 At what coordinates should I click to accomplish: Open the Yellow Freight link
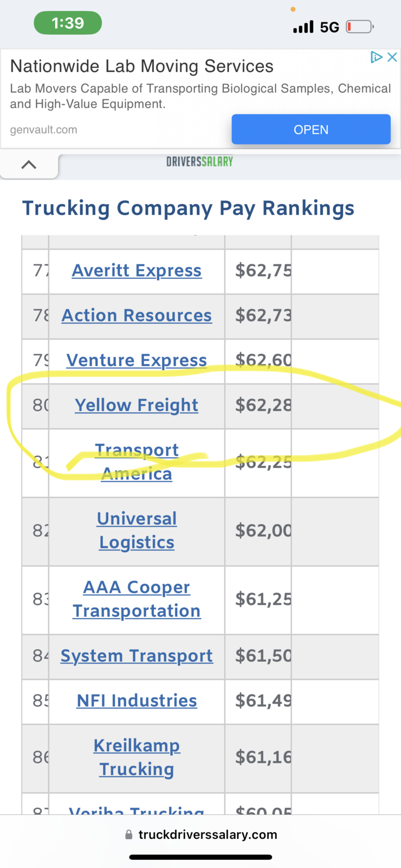(137, 405)
